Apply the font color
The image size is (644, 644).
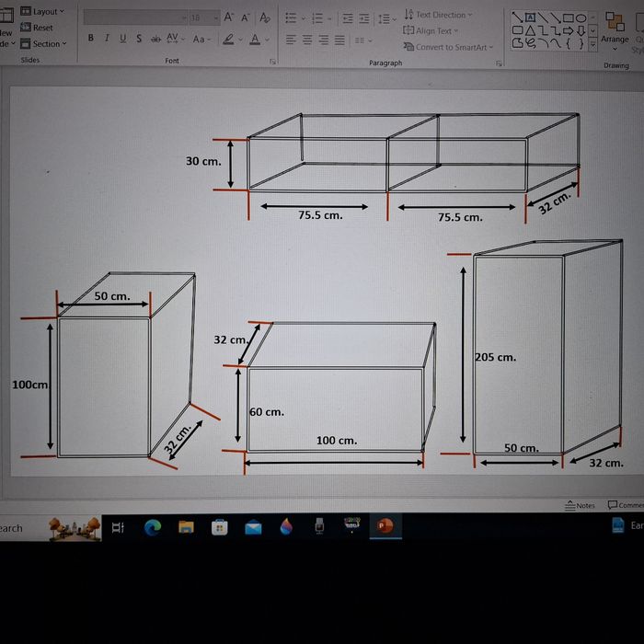click(x=255, y=40)
